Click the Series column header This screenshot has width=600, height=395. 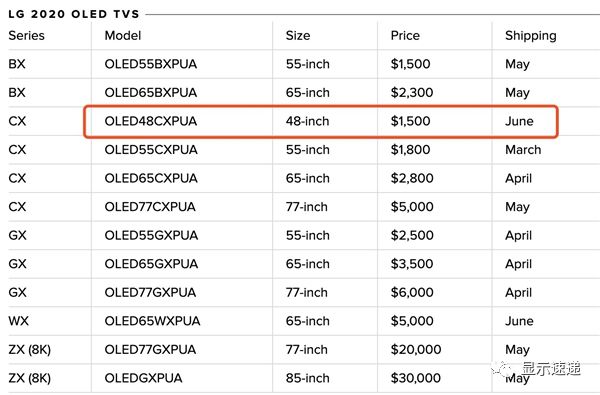click(26, 36)
